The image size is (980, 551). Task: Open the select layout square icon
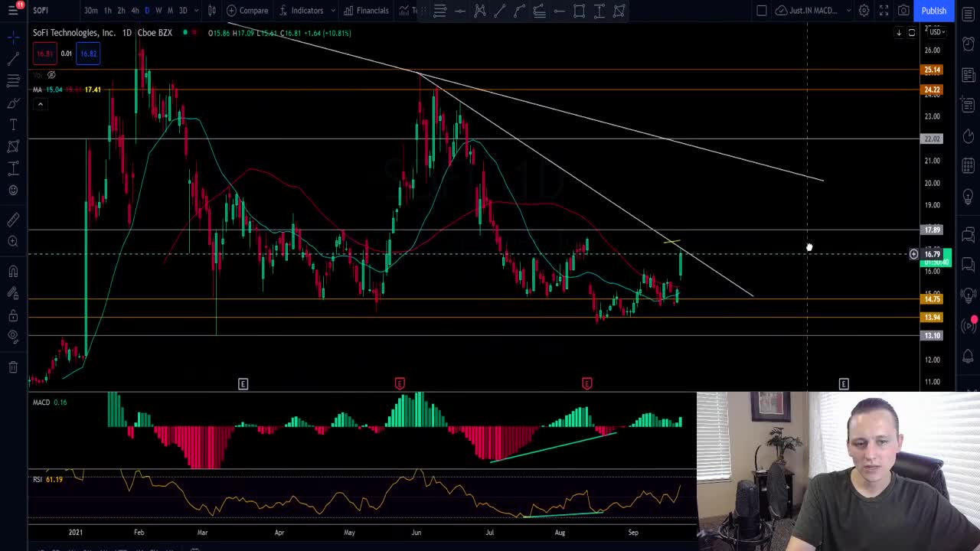[x=762, y=10]
